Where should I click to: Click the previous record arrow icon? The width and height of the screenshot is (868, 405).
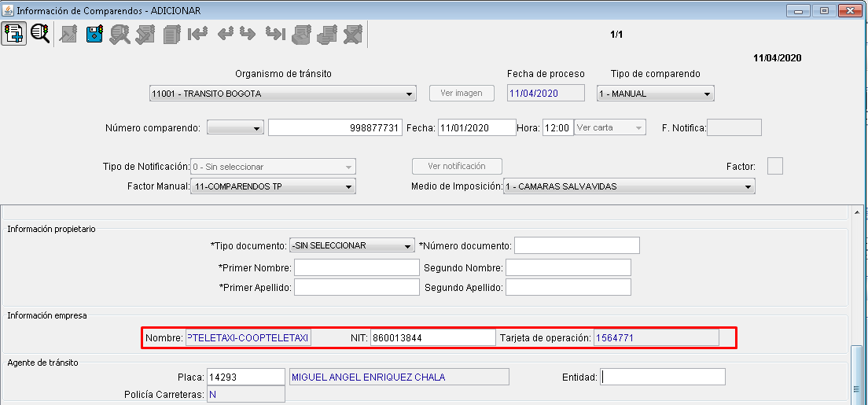pyautogui.click(x=226, y=34)
